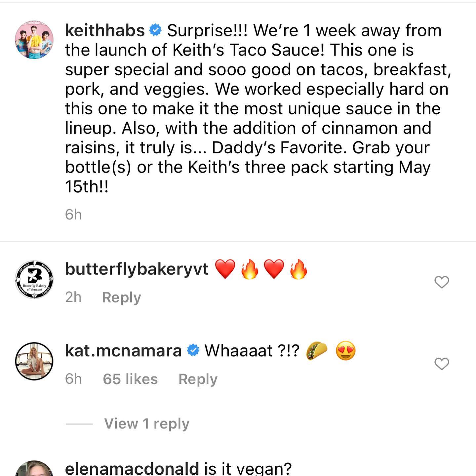
Task: Open elenamacdonald username link
Action: 132,469
